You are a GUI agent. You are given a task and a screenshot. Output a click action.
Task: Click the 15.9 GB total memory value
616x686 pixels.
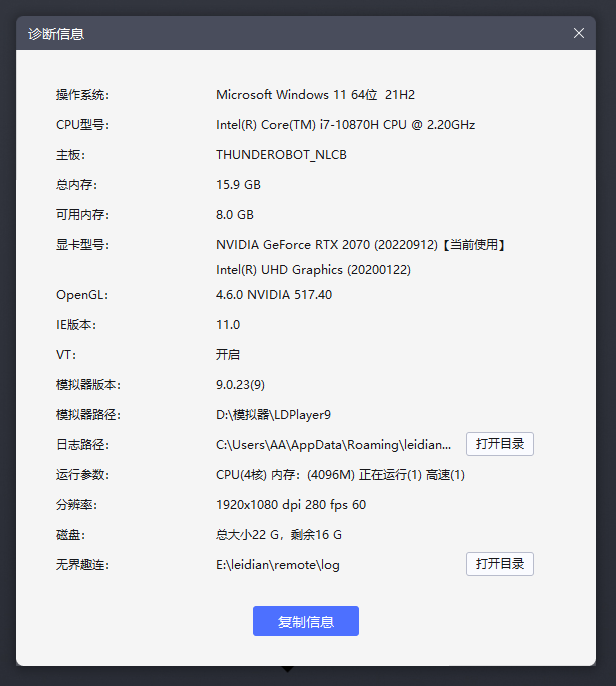tap(238, 185)
